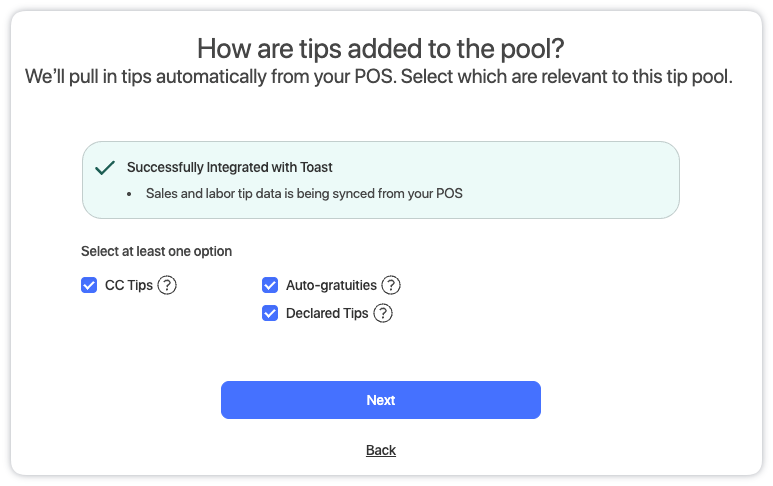Screen dimensions: 773x486
Task: Click the green success checkmark icon
Action: coord(105,168)
